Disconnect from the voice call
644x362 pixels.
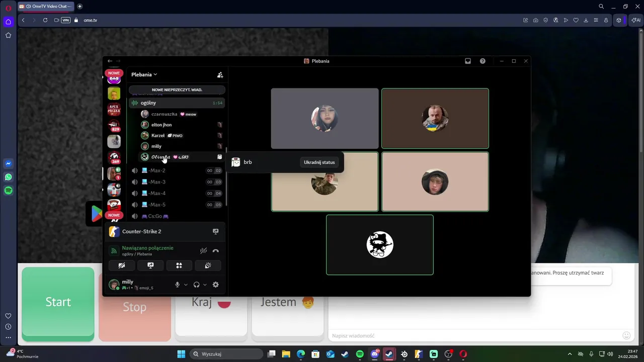pos(215,250)
